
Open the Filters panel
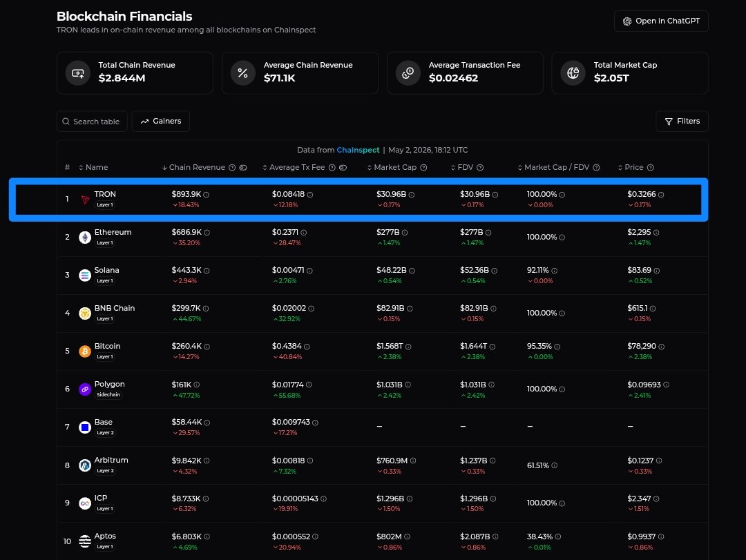pyautogui.click(x=682, y=122)
